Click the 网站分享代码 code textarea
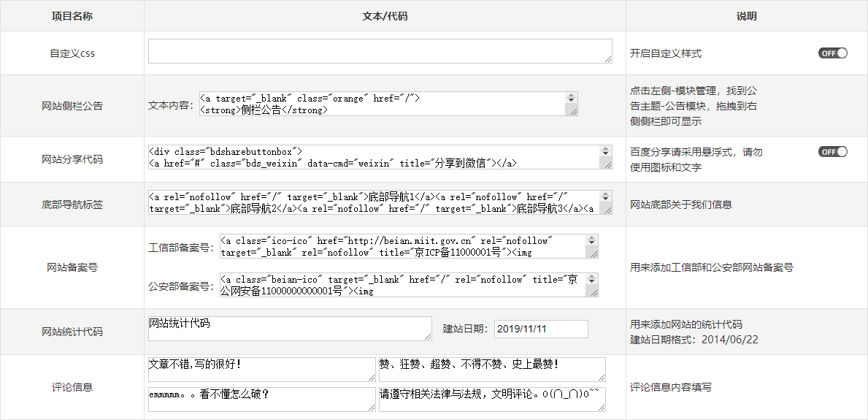868x420 pixels. 372,157
